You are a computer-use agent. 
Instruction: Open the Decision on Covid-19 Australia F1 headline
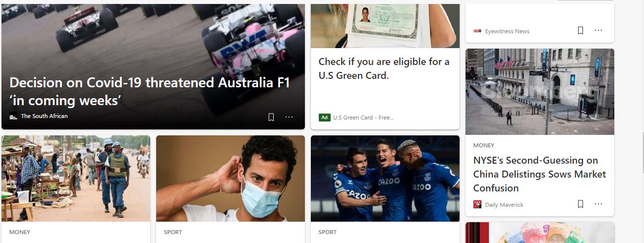point(149,91)
